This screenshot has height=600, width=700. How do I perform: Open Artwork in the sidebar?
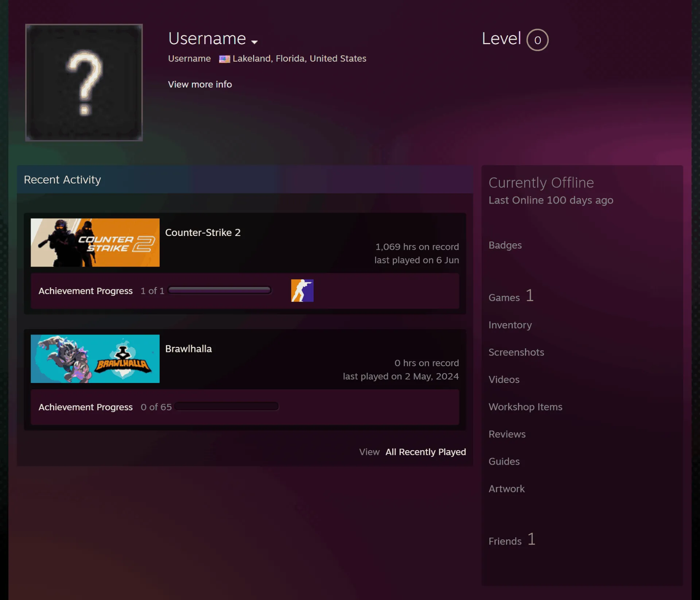pos(506,489)
